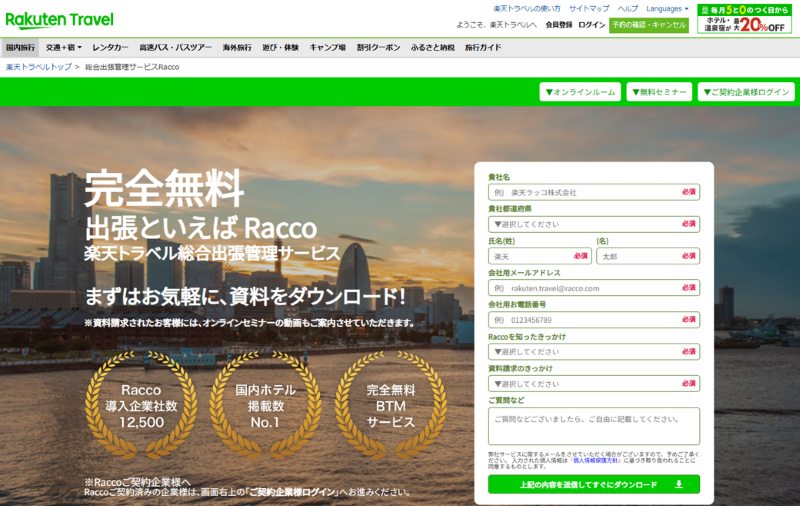Open the ヘルプ link

(628, 9)
